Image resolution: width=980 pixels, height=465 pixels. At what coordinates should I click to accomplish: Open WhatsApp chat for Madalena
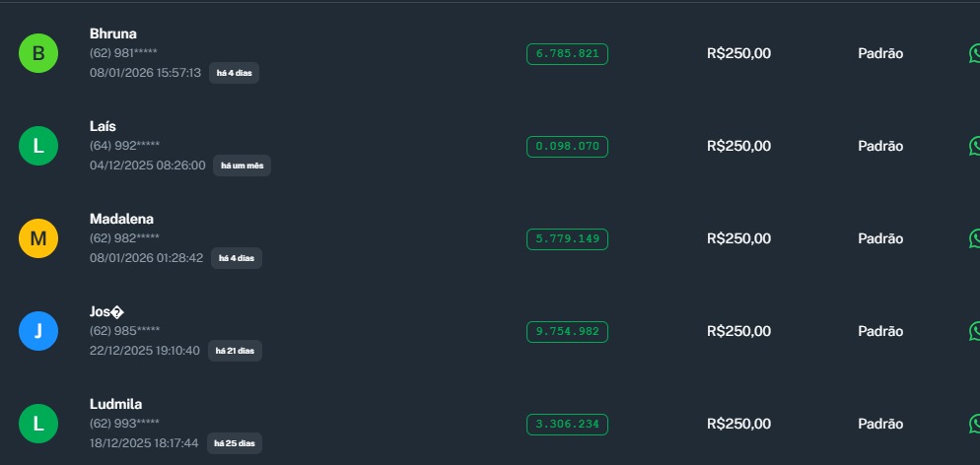click(974, 238)
